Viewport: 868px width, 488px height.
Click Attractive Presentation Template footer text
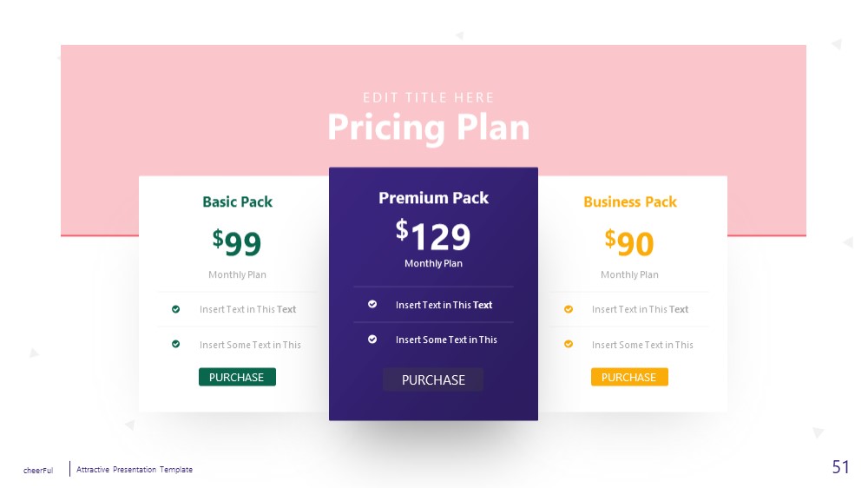[135, 469]
